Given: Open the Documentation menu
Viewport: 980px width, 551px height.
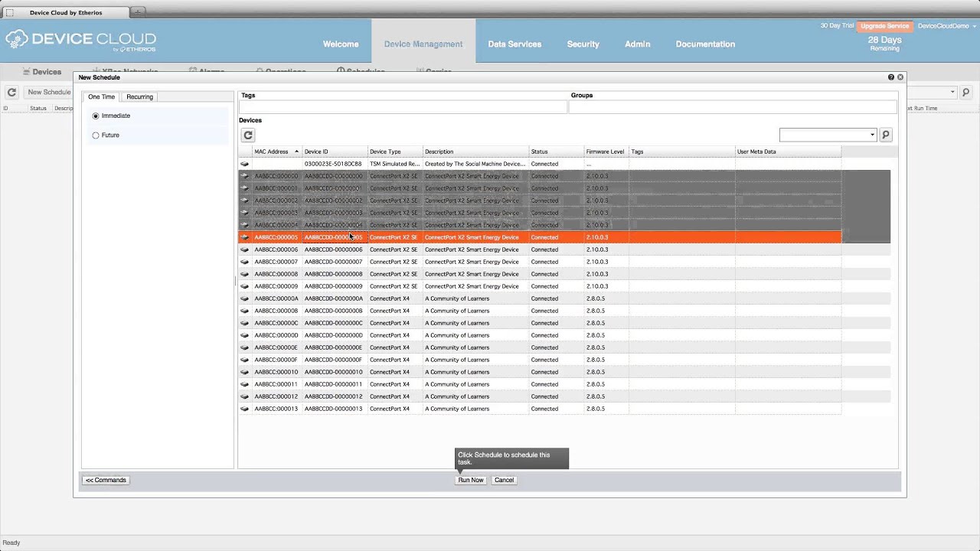Looking at the screenshot, I should point(705,44).
